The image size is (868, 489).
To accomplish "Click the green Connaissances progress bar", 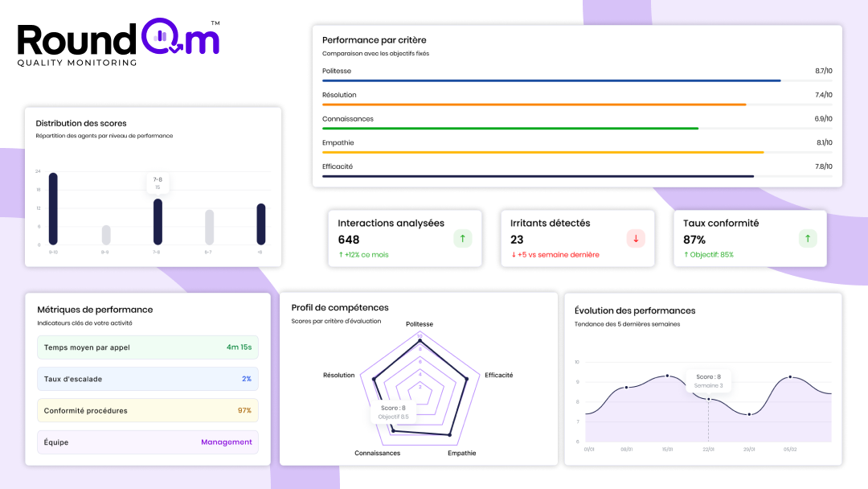I will click(510, 129).
